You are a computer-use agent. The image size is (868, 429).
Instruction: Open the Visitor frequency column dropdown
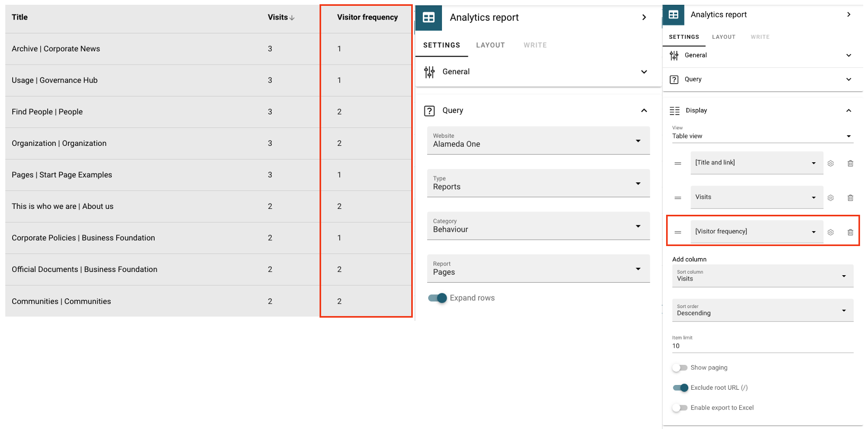tap(757, 232)
